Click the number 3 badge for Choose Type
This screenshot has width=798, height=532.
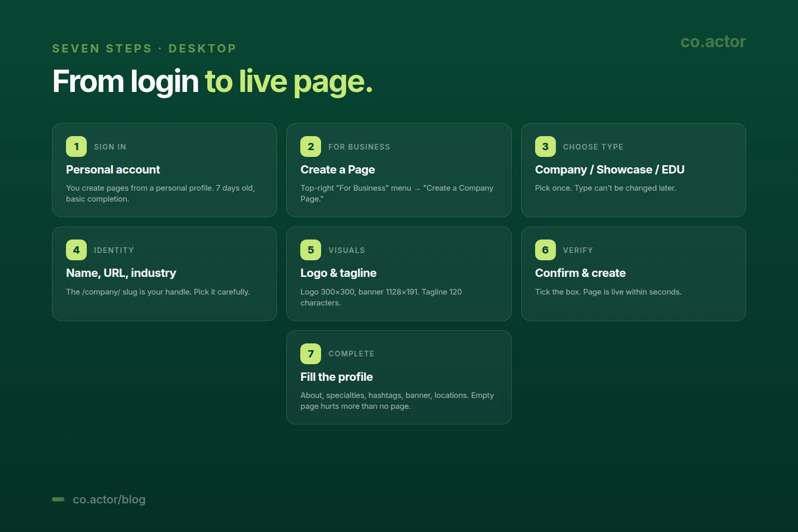(x=546, y=147)
